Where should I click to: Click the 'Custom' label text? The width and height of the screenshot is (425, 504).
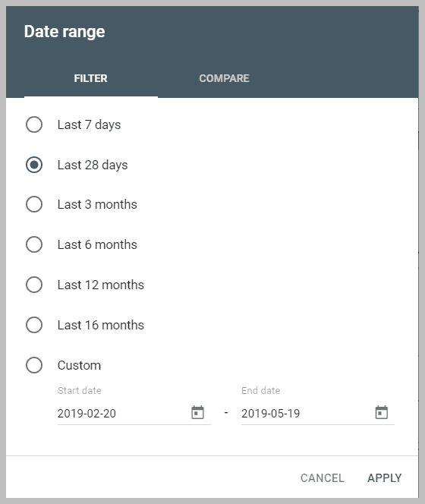pyautogui.click(x=79, y=365)
